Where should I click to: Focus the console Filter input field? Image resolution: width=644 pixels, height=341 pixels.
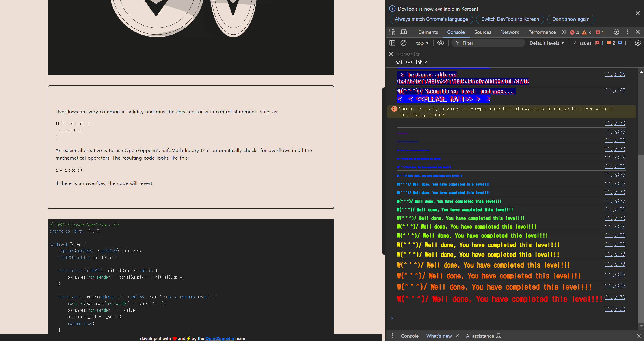coord(490,43)
